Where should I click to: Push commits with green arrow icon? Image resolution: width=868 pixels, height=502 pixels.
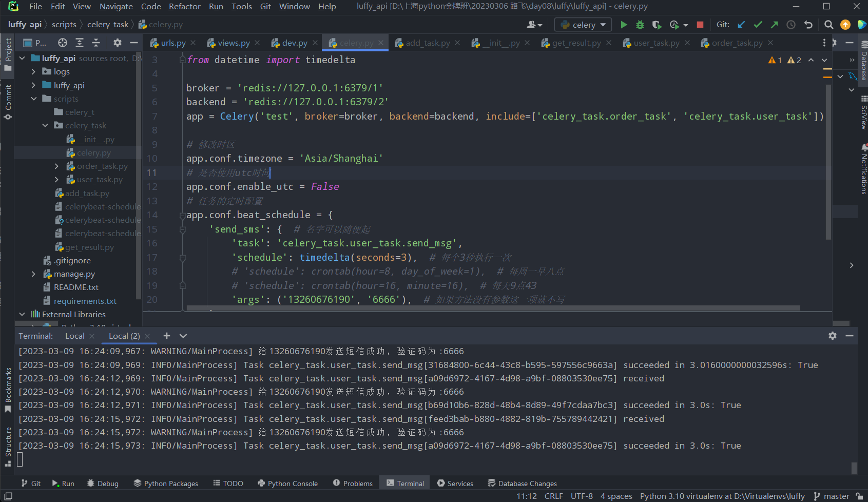coord(774,25)
